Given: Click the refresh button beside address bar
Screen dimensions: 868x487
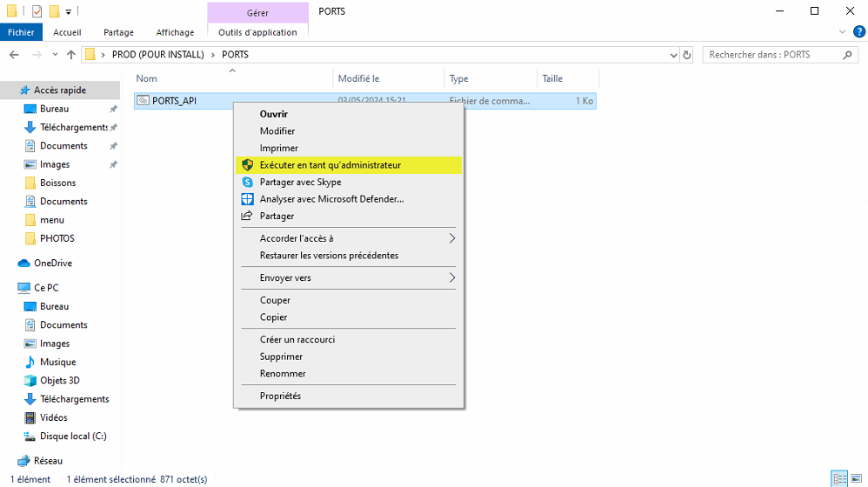Looking at the screenshot, I should tap(687, 55).
